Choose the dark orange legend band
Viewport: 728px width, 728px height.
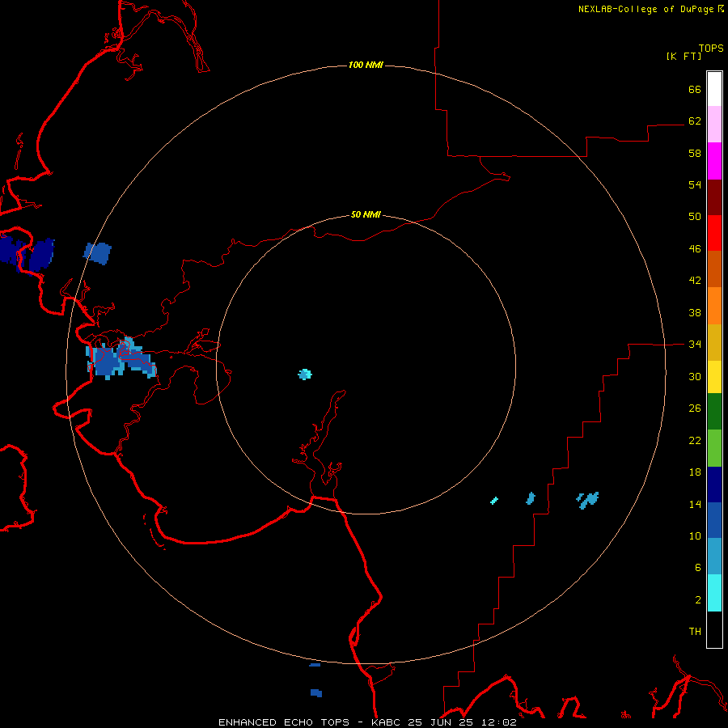(x=714, y=269)
